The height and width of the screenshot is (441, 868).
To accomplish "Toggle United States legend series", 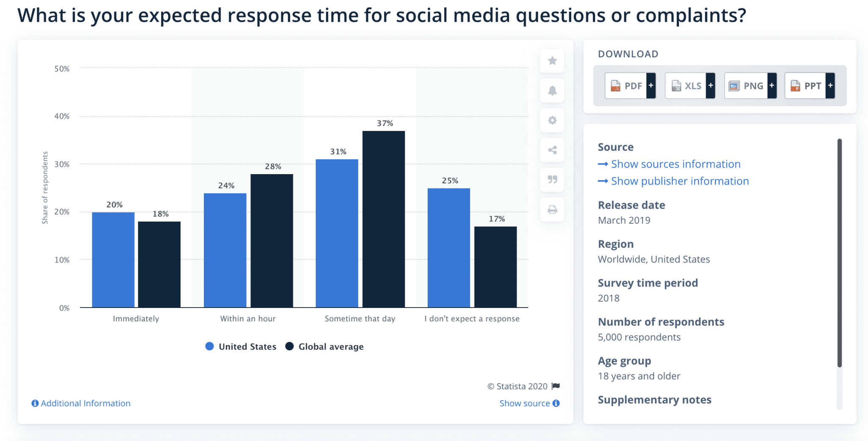I will click(x=241, y=347).
